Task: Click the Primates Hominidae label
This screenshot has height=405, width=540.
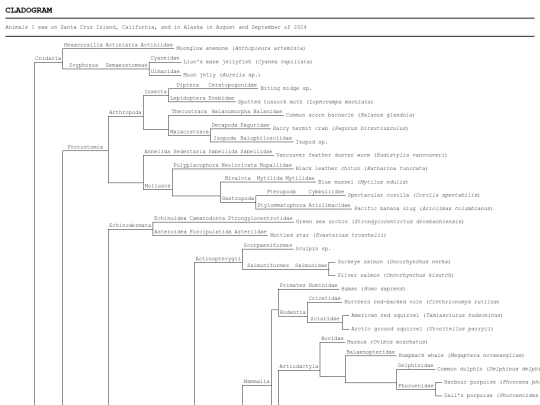Action: (x=309, y=285)
